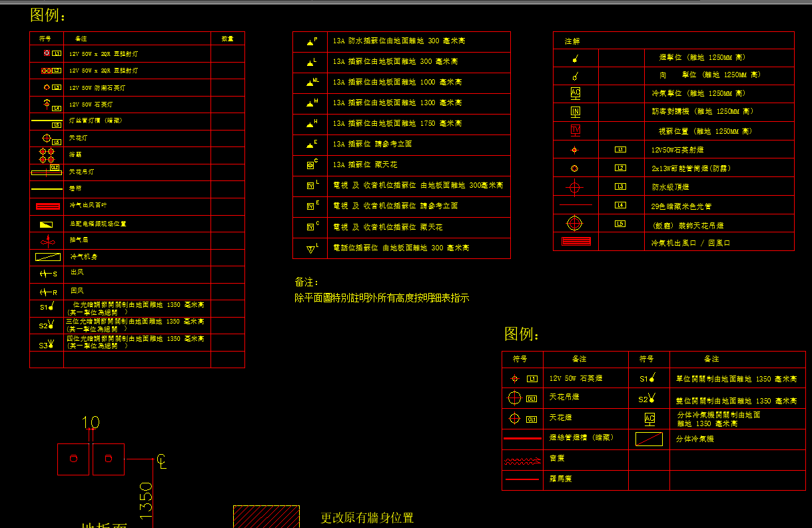Select the '天花灯' legend text in left table
The image size is (812, 528).
click(78, 138)
